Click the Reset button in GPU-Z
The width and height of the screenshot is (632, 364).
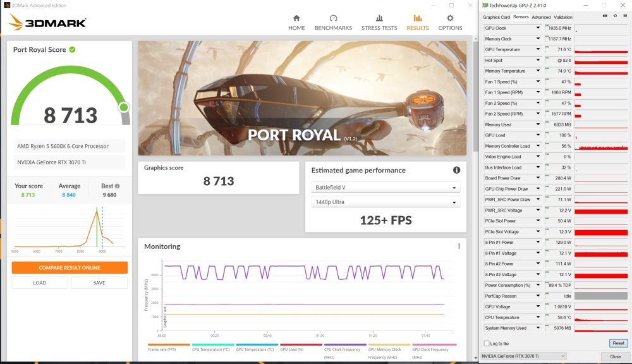click(x=618, y=343)
